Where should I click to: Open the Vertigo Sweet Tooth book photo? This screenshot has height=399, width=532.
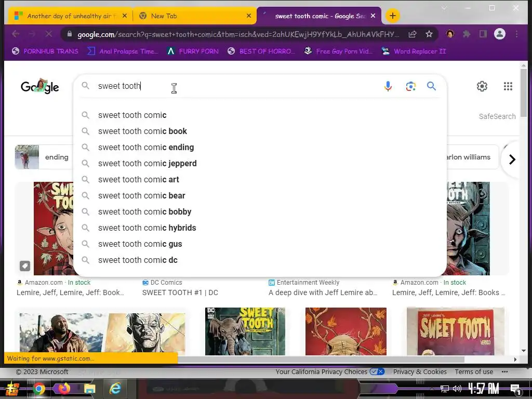pyautogui.click(x=455, y=331)
